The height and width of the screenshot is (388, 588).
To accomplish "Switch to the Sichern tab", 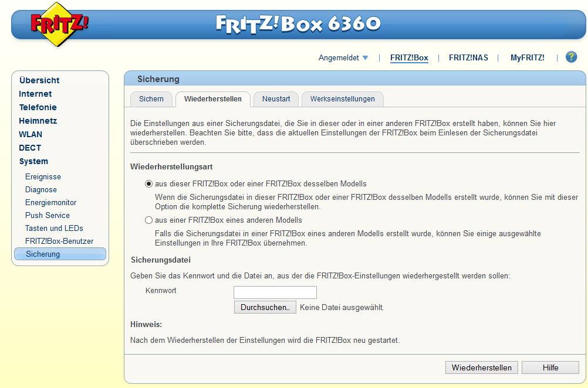I will (151, 99).
